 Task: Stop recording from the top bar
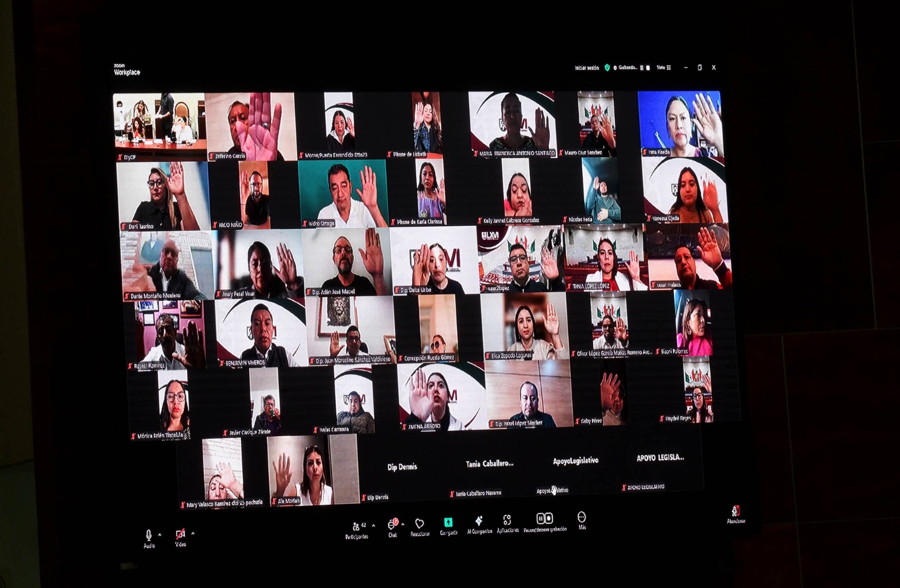tap(648, 67)
